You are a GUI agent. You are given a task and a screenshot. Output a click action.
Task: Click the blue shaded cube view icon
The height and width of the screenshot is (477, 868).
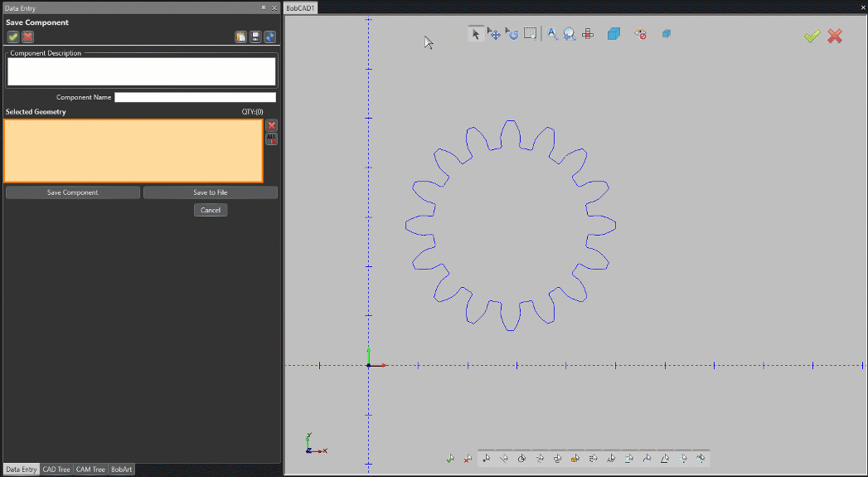click(613, 34)
